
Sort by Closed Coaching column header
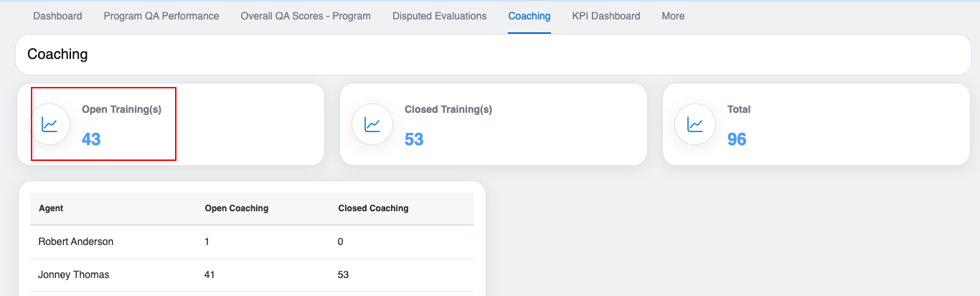coord(373,208)
